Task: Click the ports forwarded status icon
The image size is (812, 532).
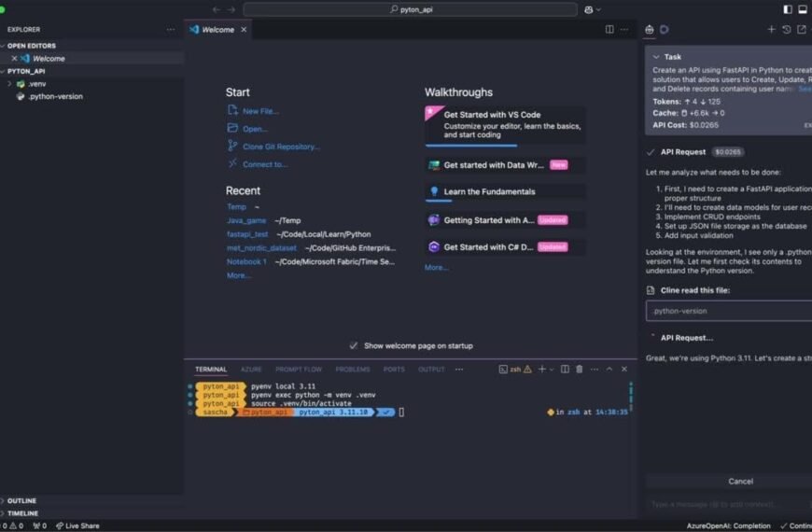Action: [x=40, y=525]
